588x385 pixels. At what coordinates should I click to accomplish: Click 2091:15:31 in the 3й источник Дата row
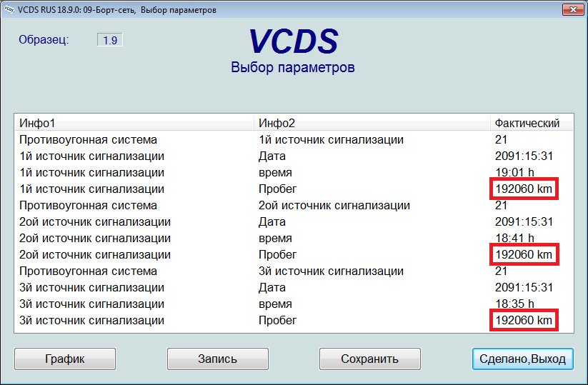point(524,288)
